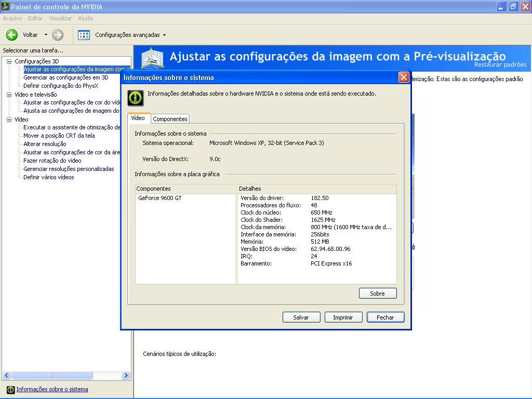Collapse the Vídeo e televisão tree node
This screenshot has width=532, height=399.
coord(9,95)
